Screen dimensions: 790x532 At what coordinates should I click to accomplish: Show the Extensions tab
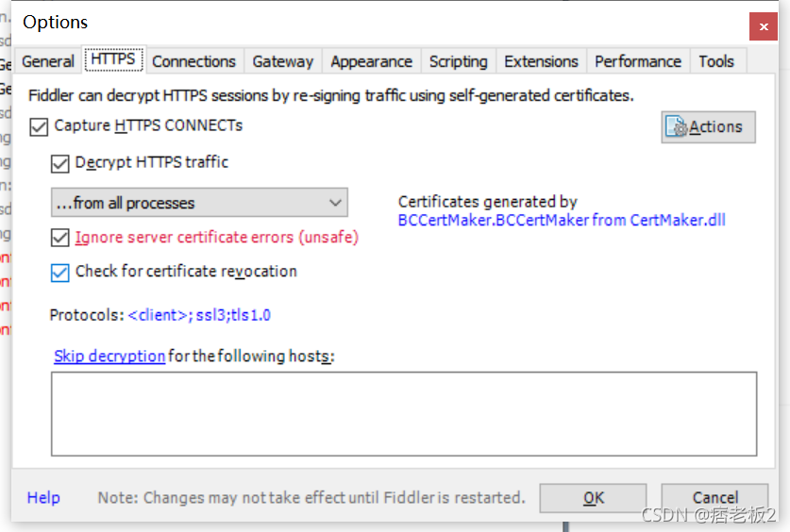click(541, 61)
